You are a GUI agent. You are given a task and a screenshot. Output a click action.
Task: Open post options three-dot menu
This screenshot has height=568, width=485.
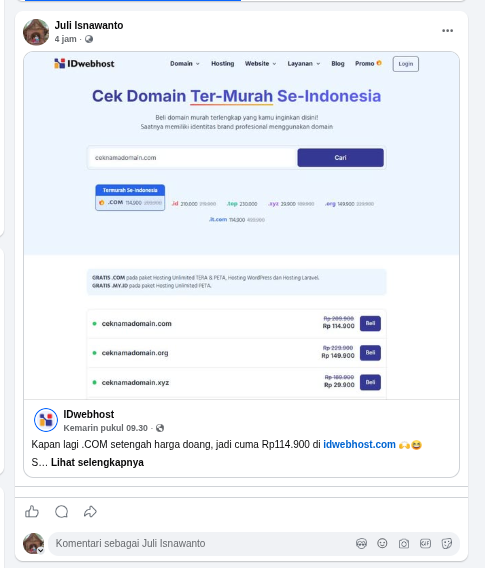(x=448, y=31)
